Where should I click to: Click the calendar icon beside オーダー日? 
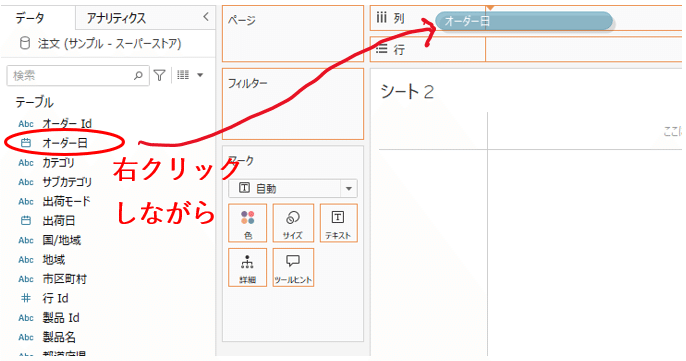26,143
